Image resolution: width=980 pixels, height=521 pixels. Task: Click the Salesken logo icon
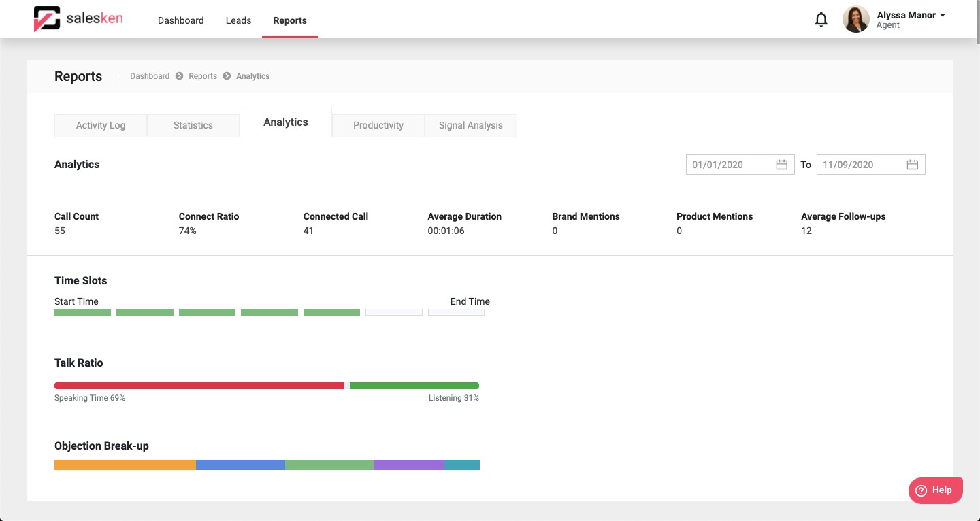(x=47, y=20)
